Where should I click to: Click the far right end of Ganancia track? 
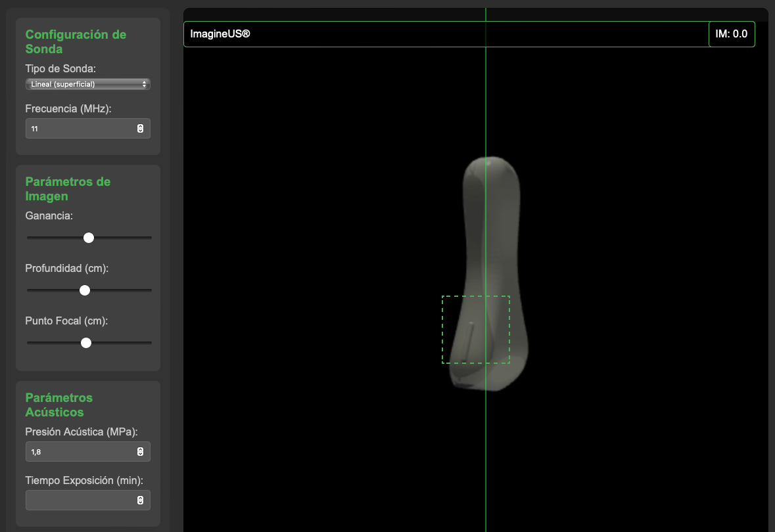coord(150,238)
